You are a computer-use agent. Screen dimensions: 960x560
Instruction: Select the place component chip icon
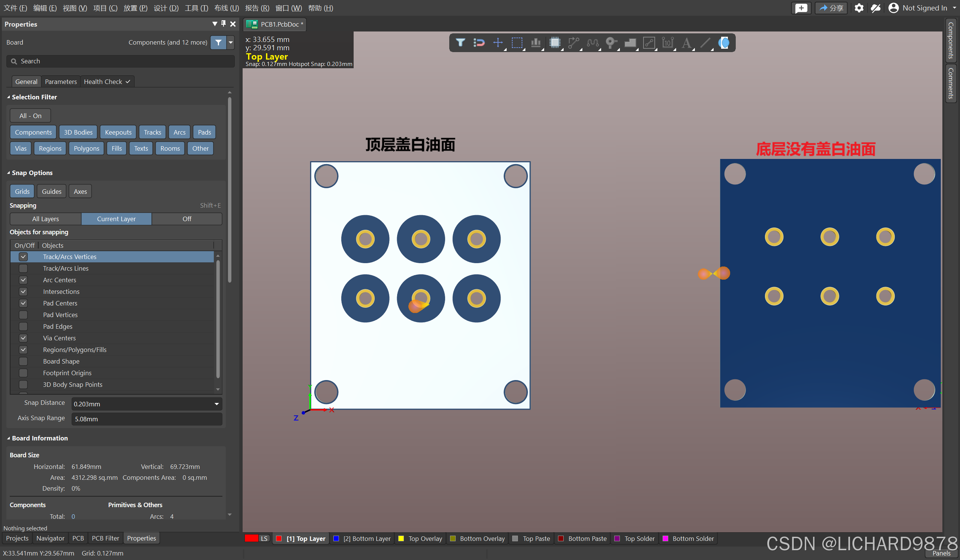tap(555, 43)
